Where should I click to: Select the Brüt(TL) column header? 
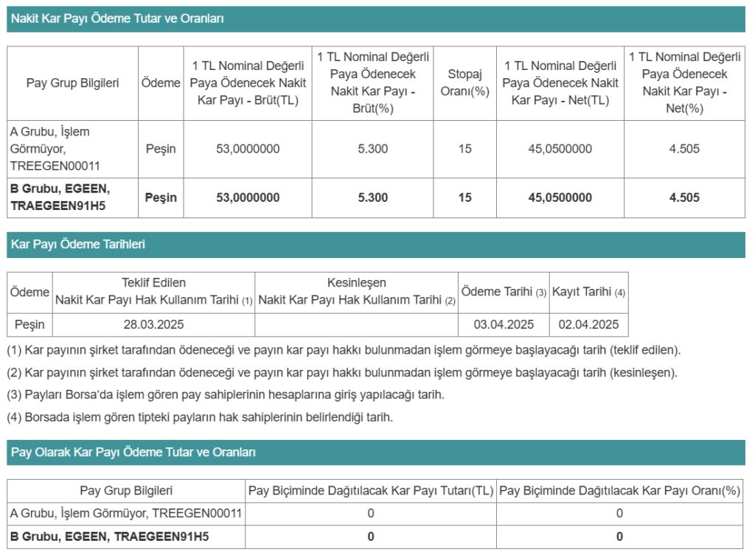[x=248, y=83]
